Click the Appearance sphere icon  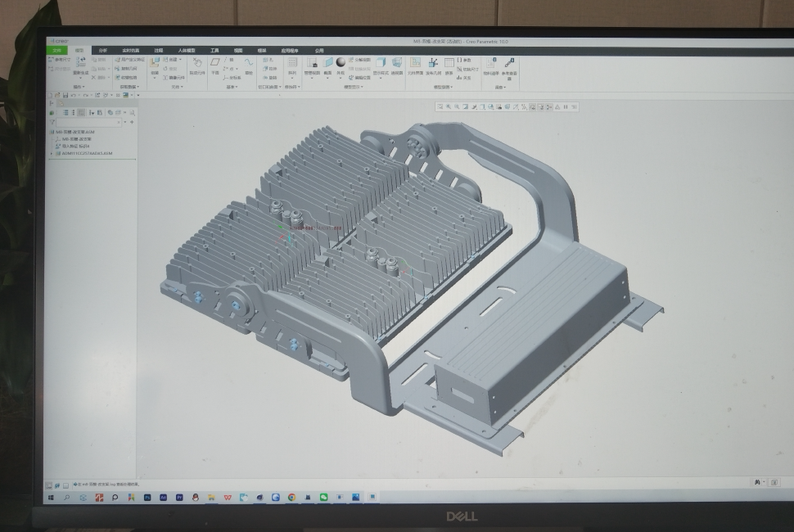pyautogui.click(x=341, y=63)
